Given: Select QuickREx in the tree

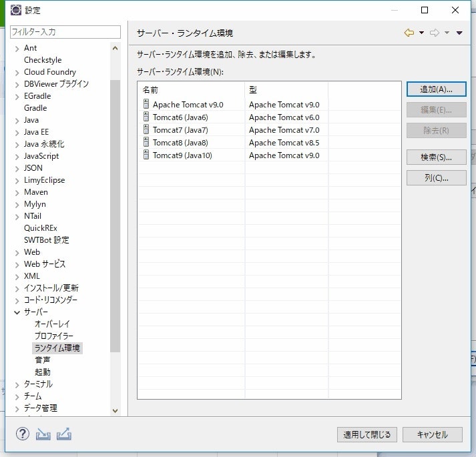Looking at the screenshot, I should (40, 228).
